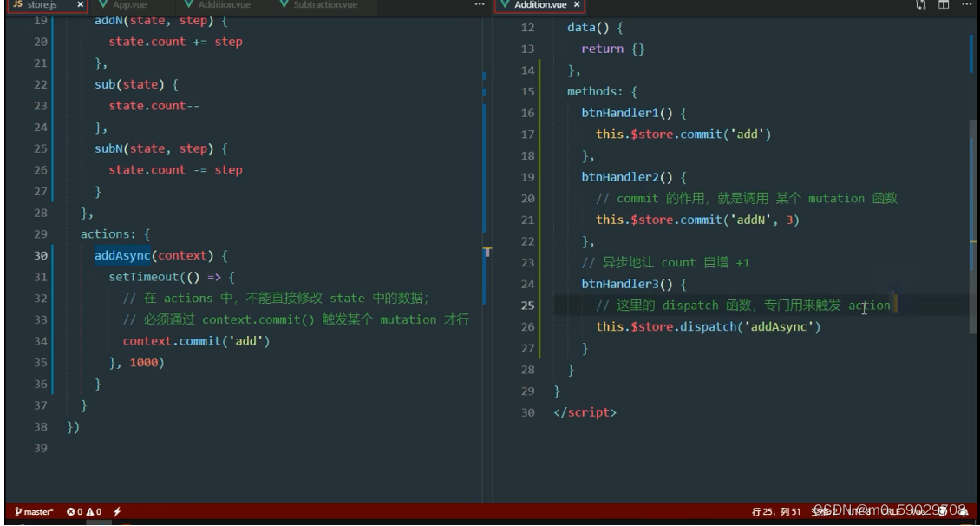Click 'state.count -= step' on line 26

[x=176, y=170]
